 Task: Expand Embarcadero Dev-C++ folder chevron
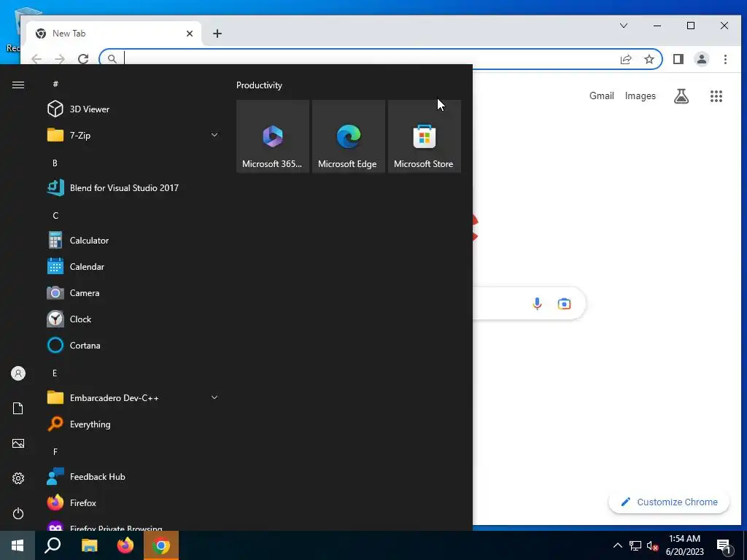214,397
